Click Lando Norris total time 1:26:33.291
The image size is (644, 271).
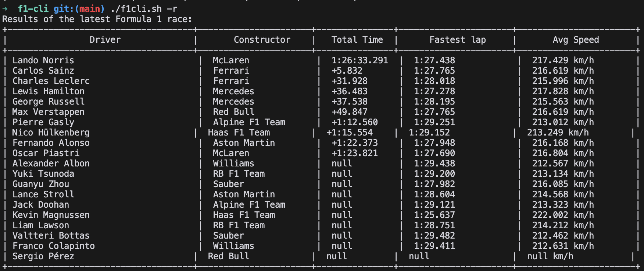click(x=360, y=60)
